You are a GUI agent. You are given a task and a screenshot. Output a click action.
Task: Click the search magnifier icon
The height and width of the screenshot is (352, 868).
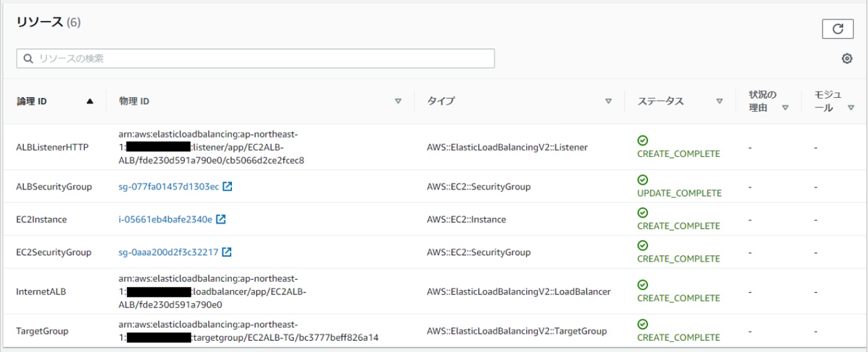[28, 58]
